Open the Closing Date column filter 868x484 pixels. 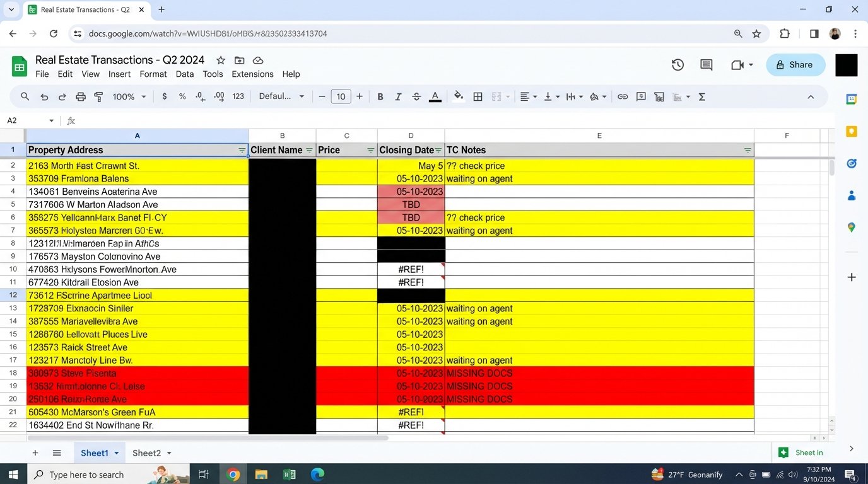tap(438, 150)
